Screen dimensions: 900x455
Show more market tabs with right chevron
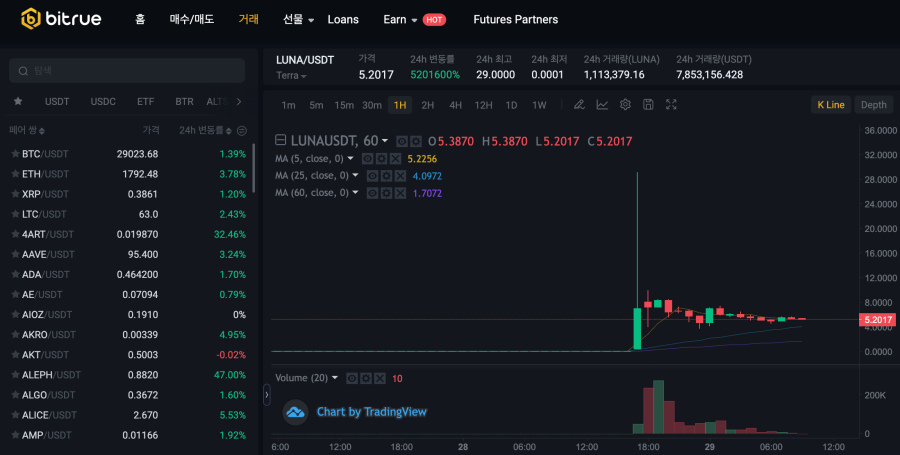tap(239, 102)
